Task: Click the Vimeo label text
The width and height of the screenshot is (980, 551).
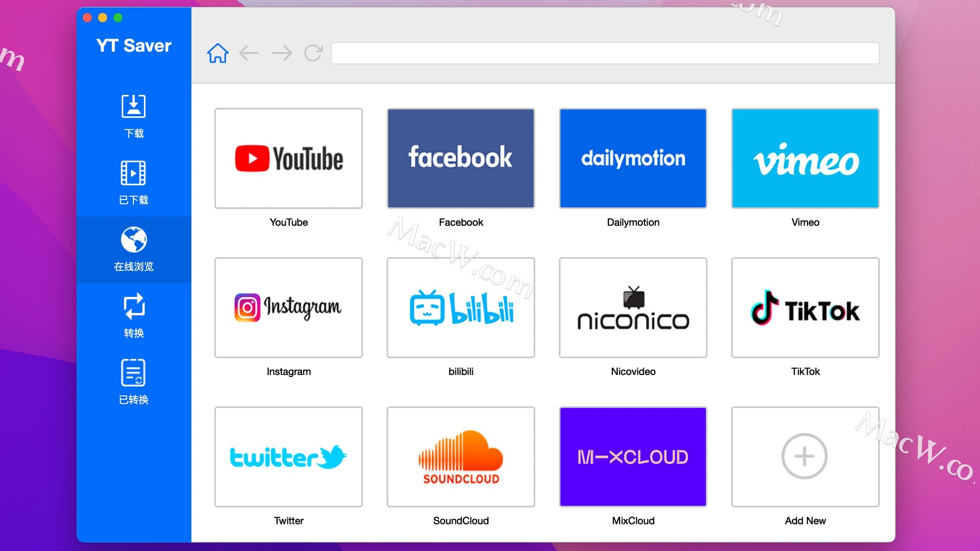Action: tap(805, 222)
